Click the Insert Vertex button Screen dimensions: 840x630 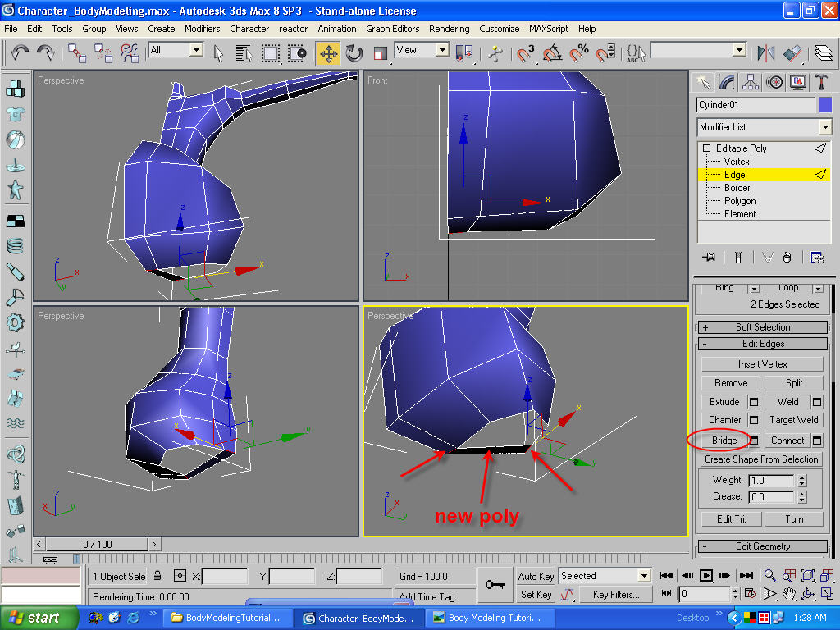coord(762,364)
